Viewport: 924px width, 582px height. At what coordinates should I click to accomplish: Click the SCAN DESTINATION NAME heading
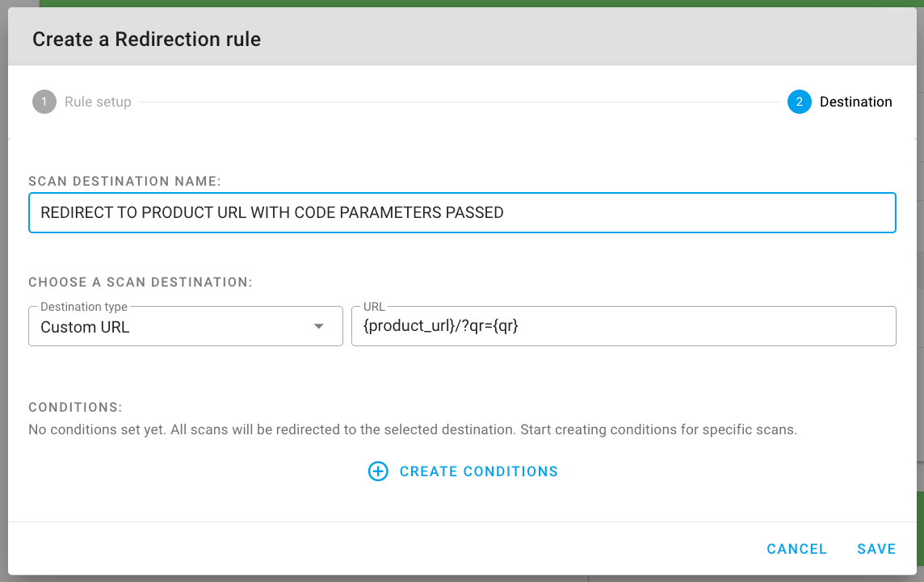[124, 181]
